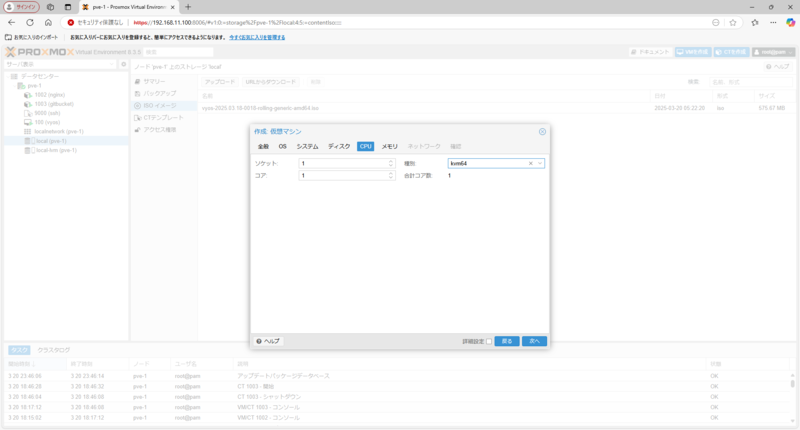This screenshot has width=800, height=430.
Task: Proceed with the 次へ button
Action: coord(534,341)
